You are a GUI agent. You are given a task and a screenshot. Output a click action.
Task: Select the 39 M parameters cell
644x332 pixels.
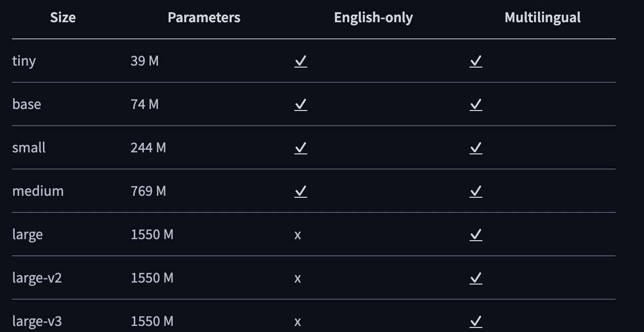tap(145, 61)
